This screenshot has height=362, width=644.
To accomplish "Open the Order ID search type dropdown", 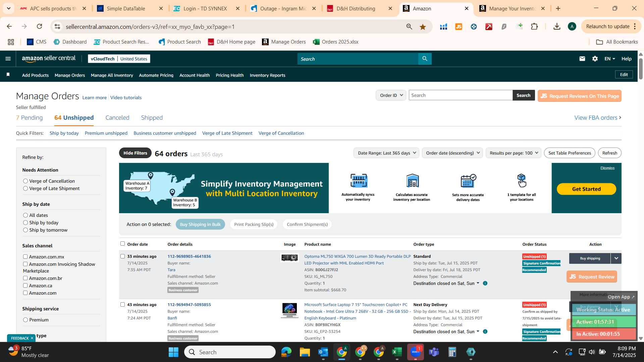I will [x=391, y=95].
